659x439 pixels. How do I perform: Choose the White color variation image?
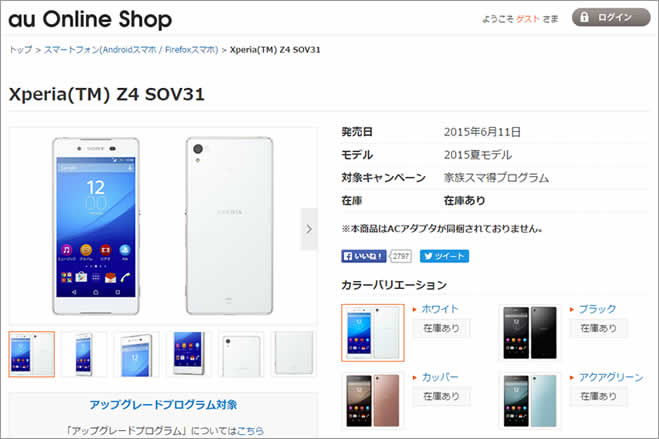coord(373,333)
